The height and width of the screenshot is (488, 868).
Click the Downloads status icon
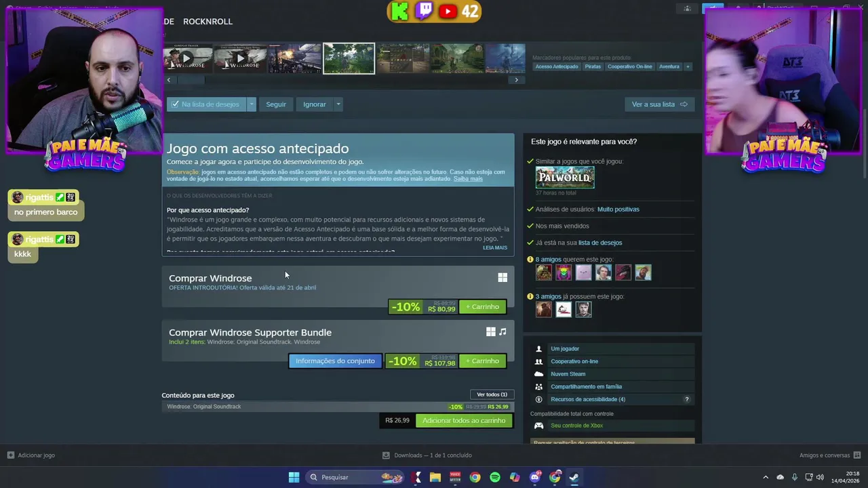pos(386,455)
